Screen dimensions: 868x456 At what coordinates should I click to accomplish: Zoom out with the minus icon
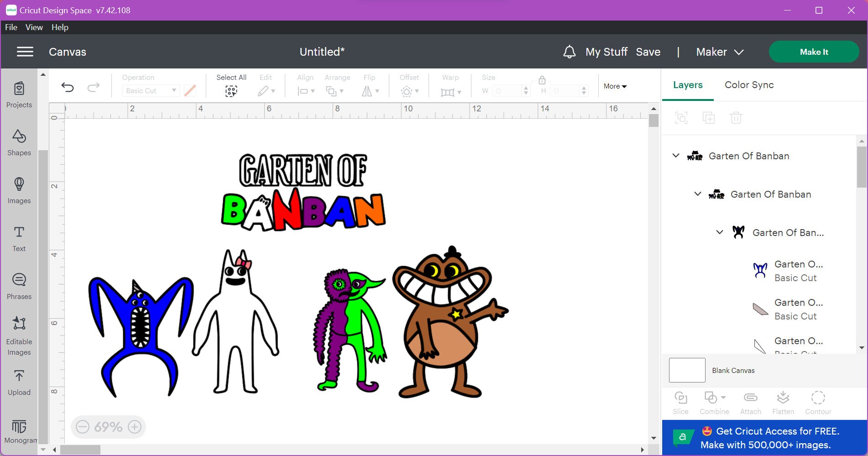pyautogui.click(x=83, y=427)
